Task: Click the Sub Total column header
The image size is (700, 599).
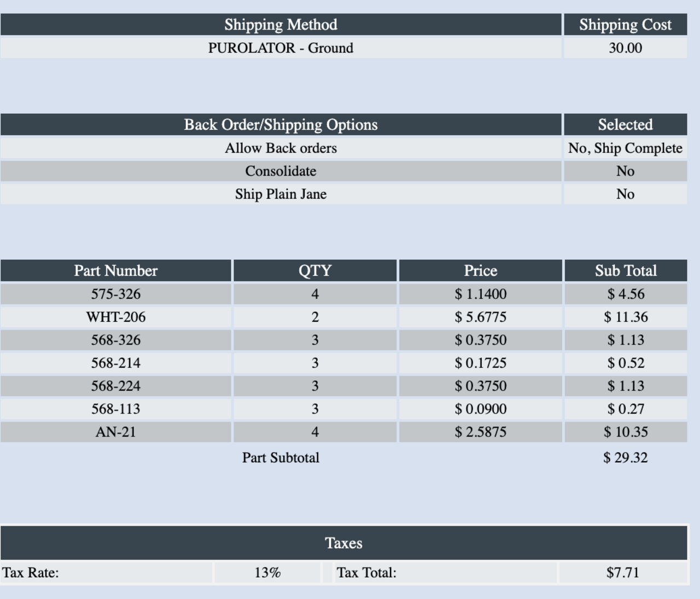Action: (626, 271)
